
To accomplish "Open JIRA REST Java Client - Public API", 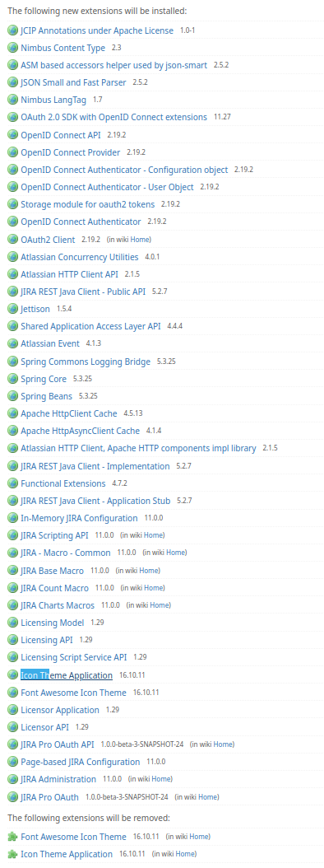I will tap(83, 292).
